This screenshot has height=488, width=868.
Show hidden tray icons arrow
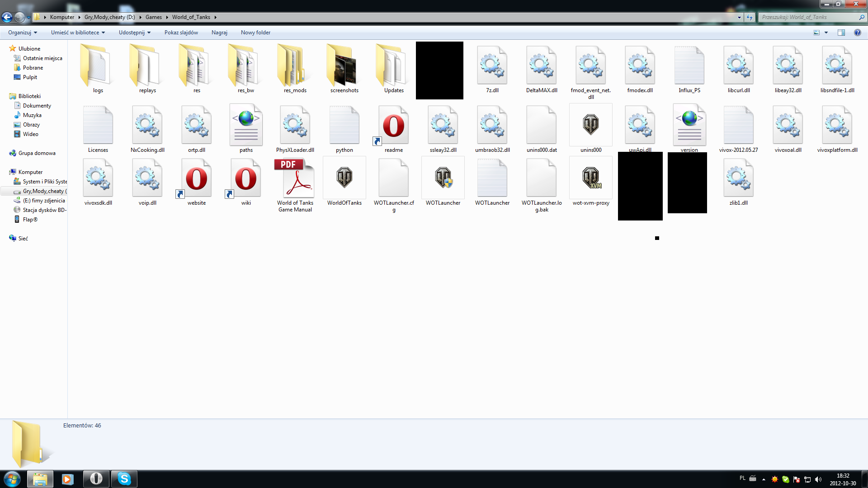pos(764,479)
